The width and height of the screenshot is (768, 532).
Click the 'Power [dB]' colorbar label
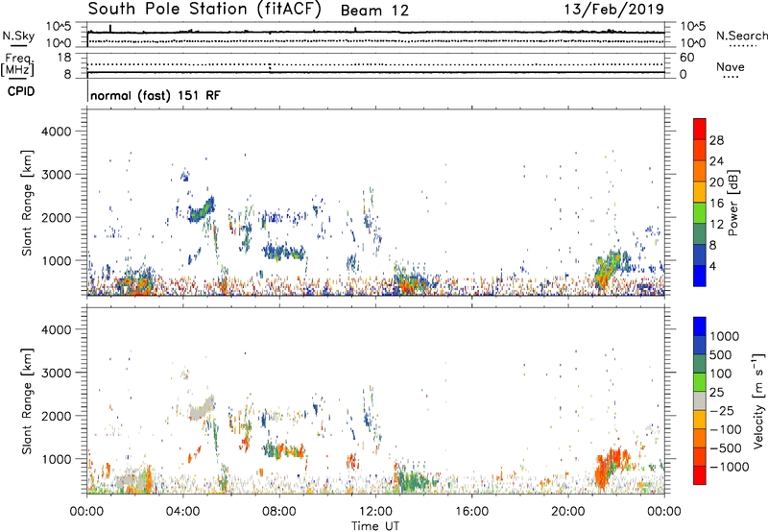[x=732, y=203]
